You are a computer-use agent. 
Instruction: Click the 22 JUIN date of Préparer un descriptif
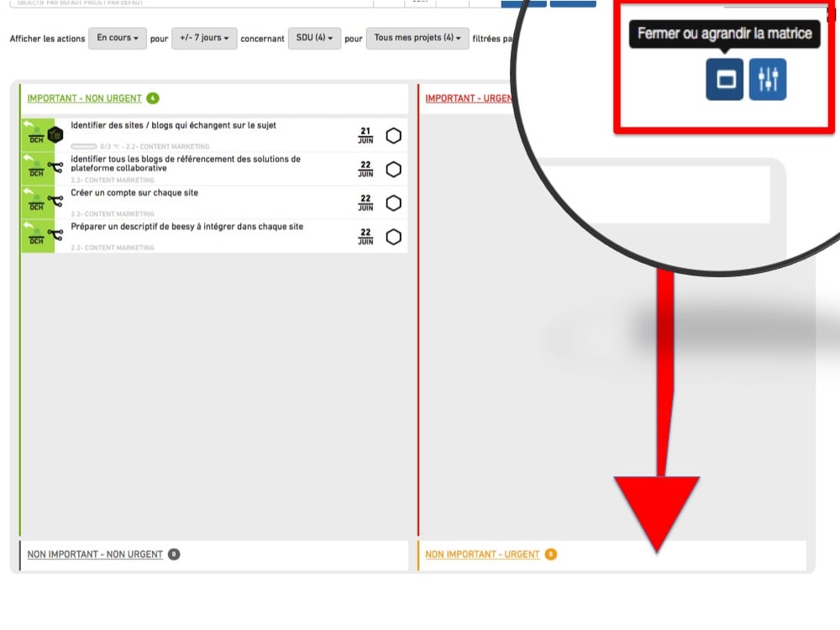tap(365, 237)
